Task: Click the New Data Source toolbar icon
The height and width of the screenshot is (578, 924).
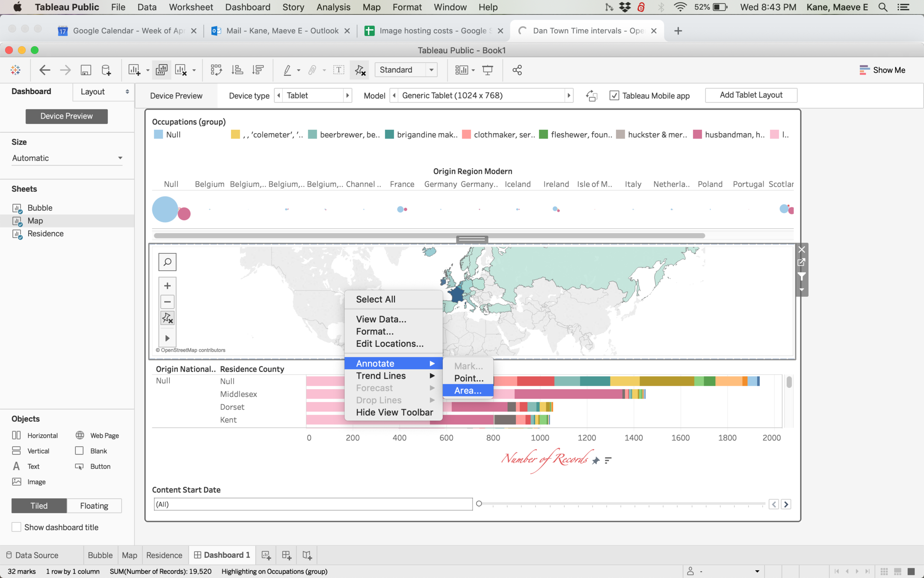Action: pos(106,70)
